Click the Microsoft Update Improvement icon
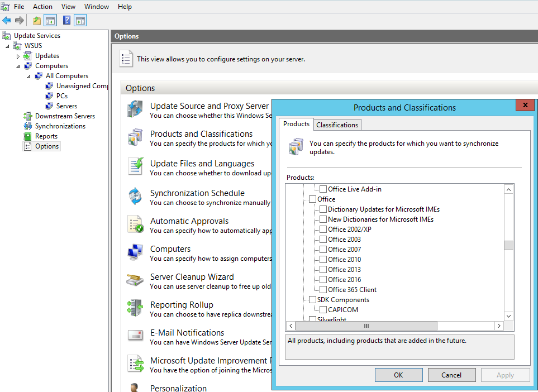 135,364
